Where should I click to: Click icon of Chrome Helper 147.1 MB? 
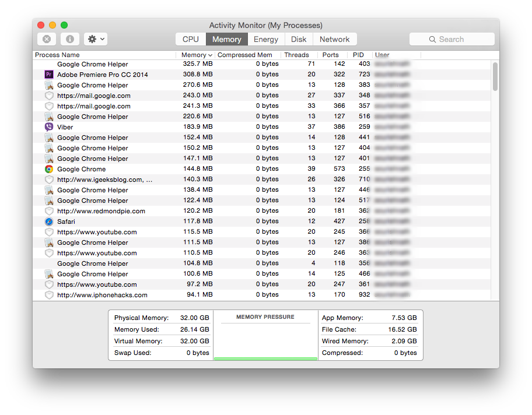pos(49,159)
